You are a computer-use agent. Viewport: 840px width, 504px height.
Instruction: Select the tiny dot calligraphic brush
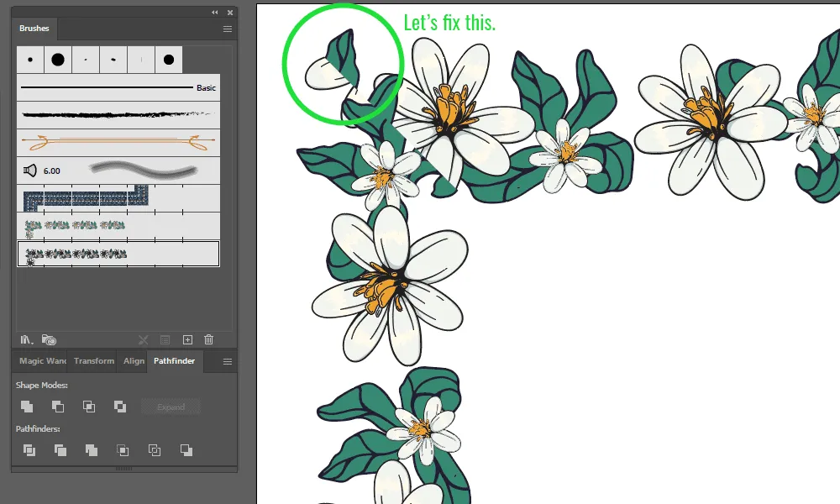click(86, 60)
